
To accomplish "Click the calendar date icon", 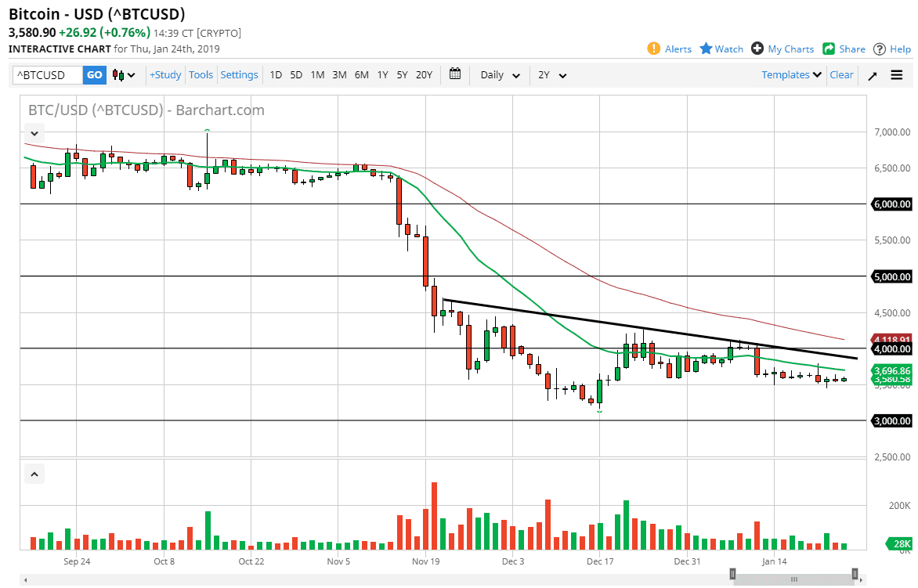I will coord(455,74).
